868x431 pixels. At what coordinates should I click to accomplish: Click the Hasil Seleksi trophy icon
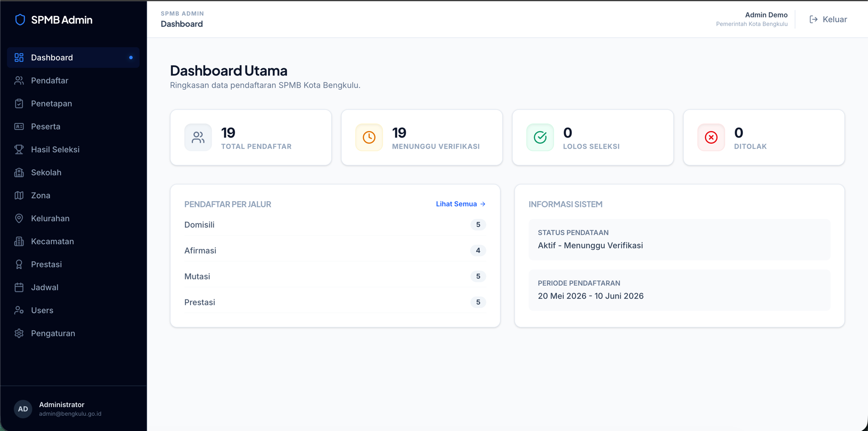coord(19,149)
